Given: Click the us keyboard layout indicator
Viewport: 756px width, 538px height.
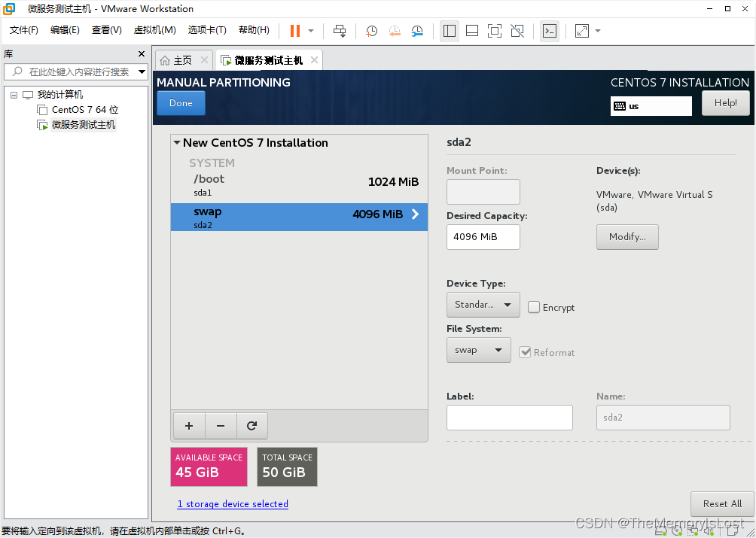Looking at the screenshot, I should (651, 106).
